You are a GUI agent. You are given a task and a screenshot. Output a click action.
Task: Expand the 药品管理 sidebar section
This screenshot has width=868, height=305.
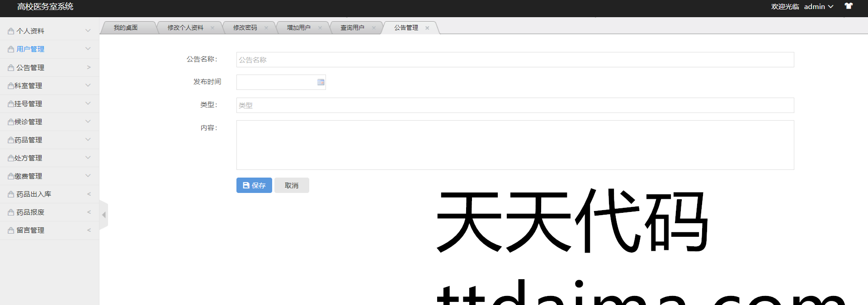49,140
